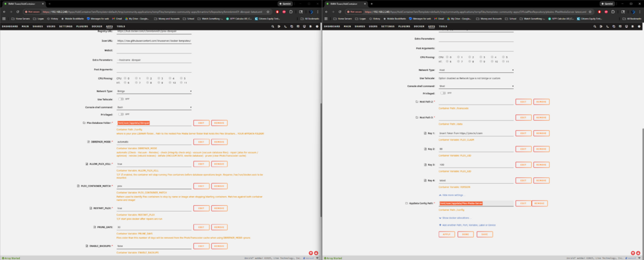
Task: Click REMOVE beside AppData Config Path
Action: (540, 203)
